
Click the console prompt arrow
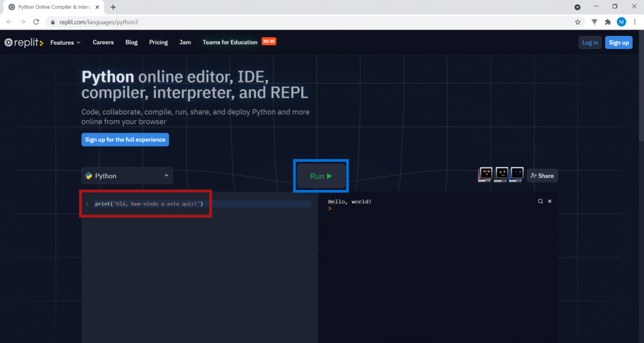[x=330, y=209]
